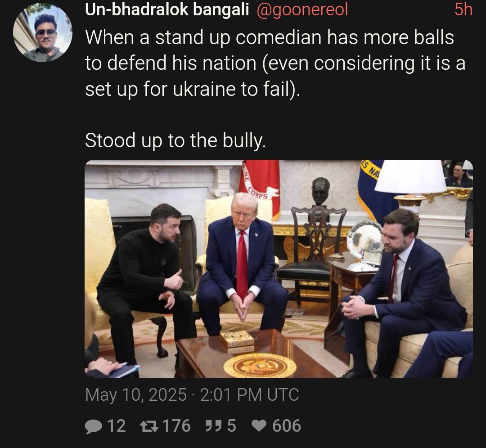Screen dimensions: 486x448
Task: Click the heart likes icon
Action: pos(259,425)
